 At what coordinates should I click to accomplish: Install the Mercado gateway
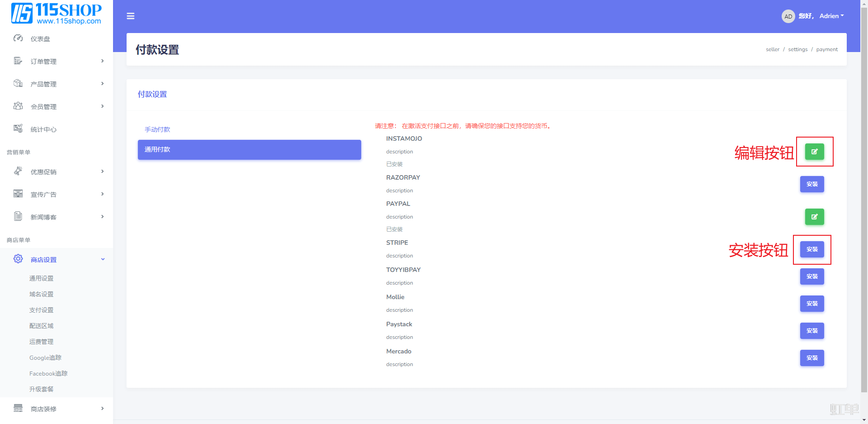[812, 358]
